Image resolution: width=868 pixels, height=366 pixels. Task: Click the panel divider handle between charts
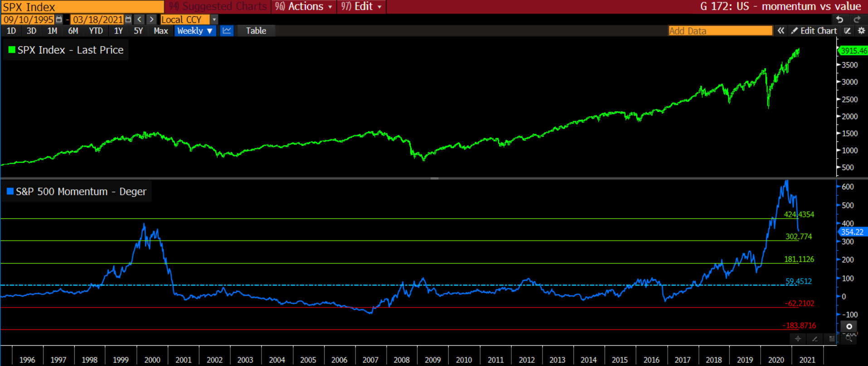tap(434, 178)
